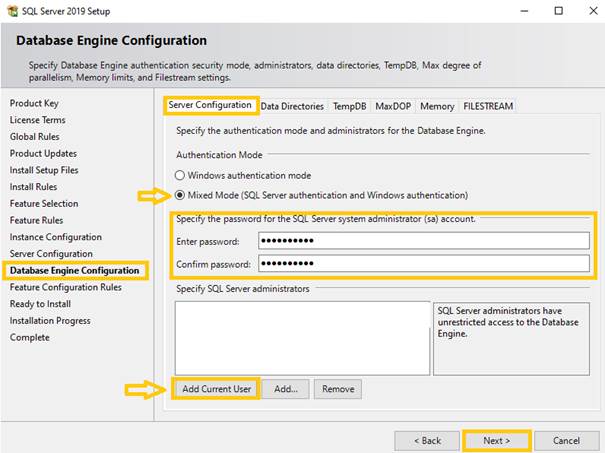Screen dimensions: 605x453
Task: Select the Server Configuration tab
Action: pos(210,105)
